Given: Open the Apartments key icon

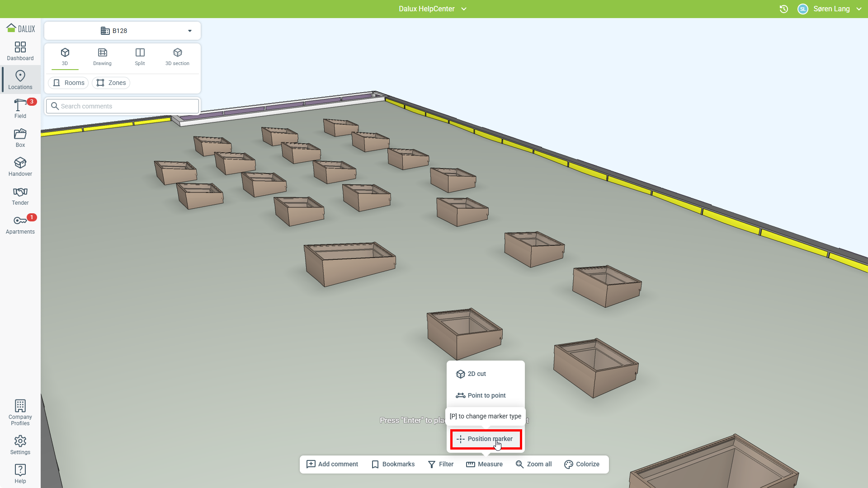Looking at the screenshot, I should (20, 225).
